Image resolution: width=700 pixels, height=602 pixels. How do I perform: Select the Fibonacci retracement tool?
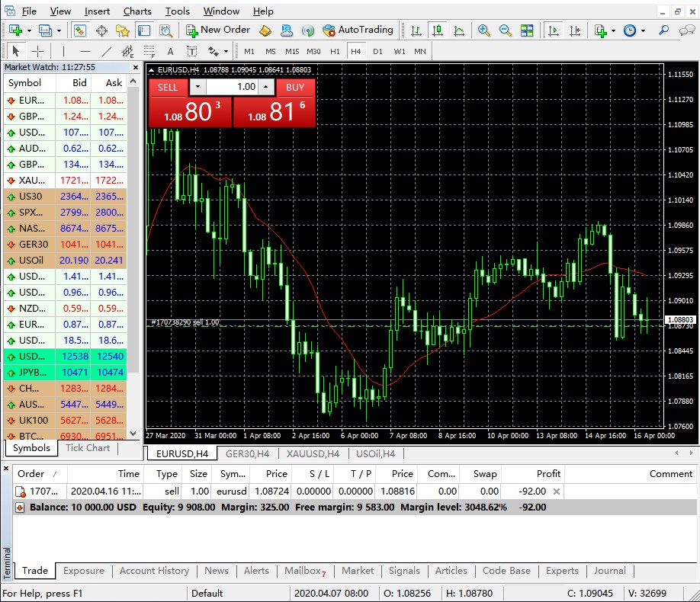[147, 51]
